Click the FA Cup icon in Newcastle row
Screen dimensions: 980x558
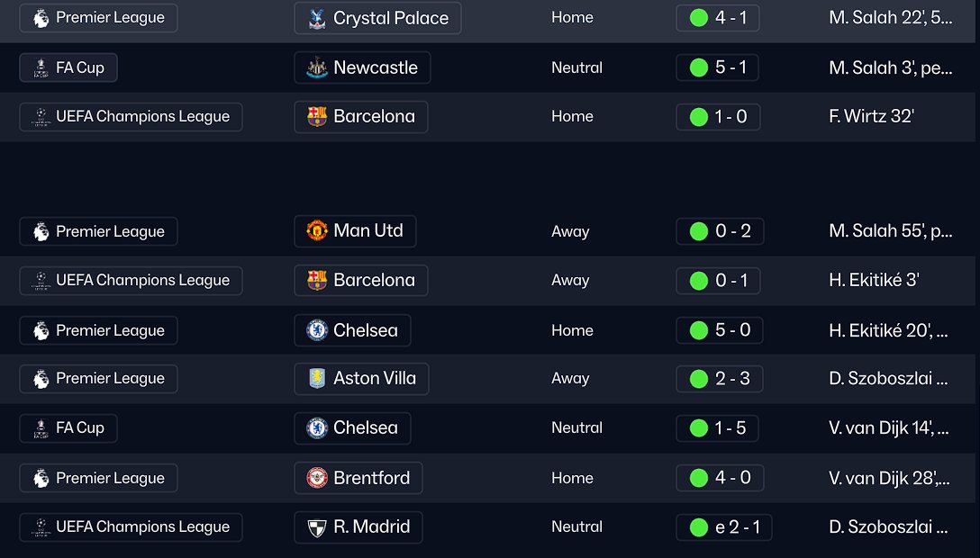click(x=41, y=67)
